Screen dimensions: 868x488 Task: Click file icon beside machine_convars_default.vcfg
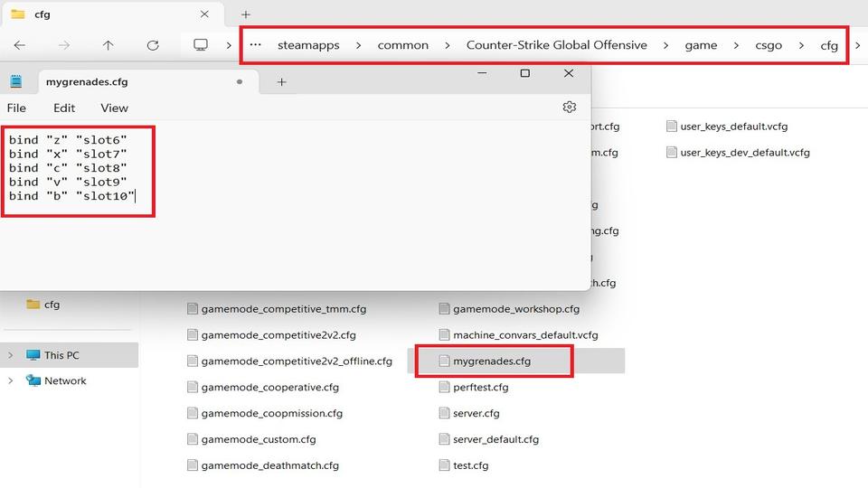444,334
